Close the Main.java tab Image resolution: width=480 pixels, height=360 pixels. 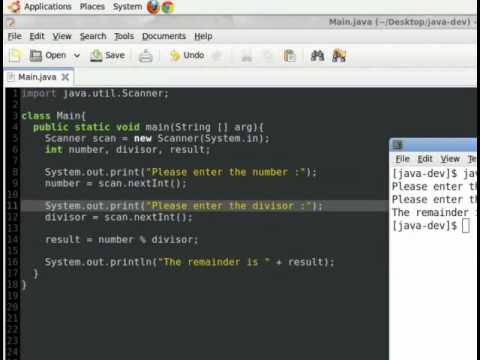[65, 77]
